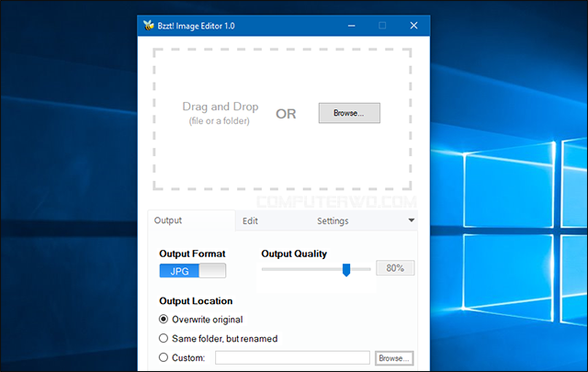
Task: Click the Output Quality slider handle
Action: click(x=346, y=270)
